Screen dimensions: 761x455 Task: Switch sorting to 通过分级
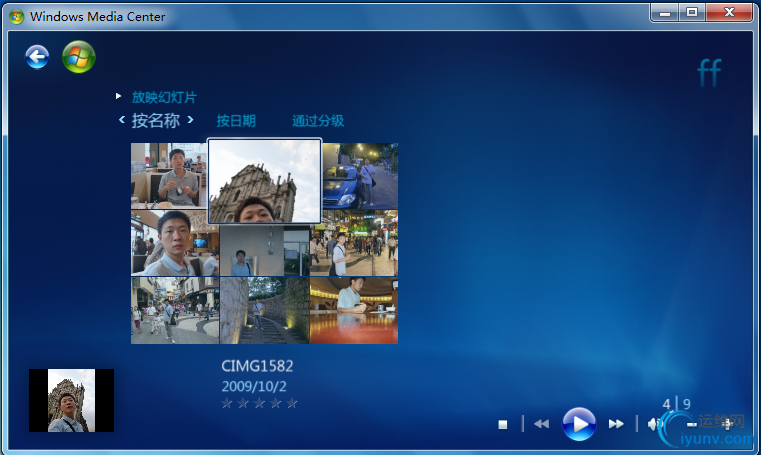tap(318, 121)
